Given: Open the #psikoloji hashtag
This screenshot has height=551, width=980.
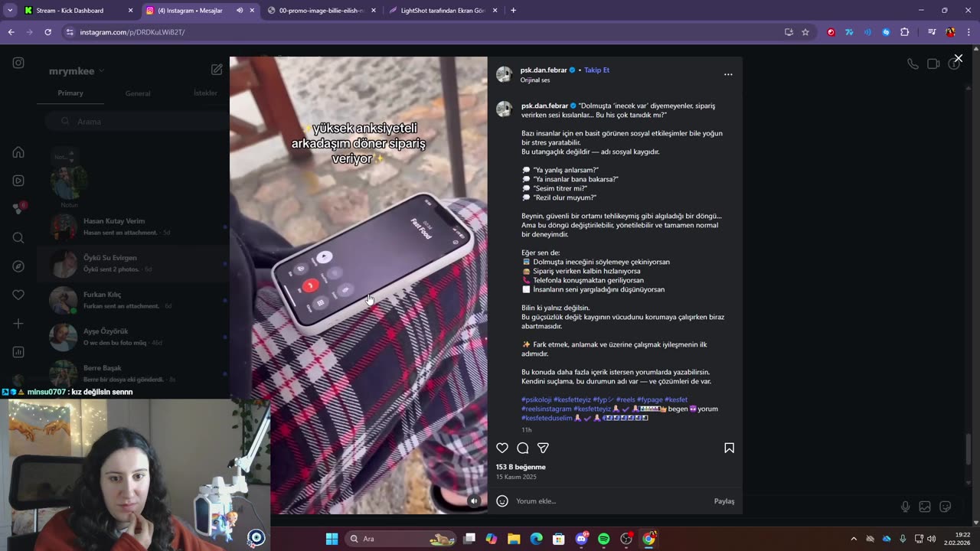Looking at the screenshot, I should (x=536, y=399).
